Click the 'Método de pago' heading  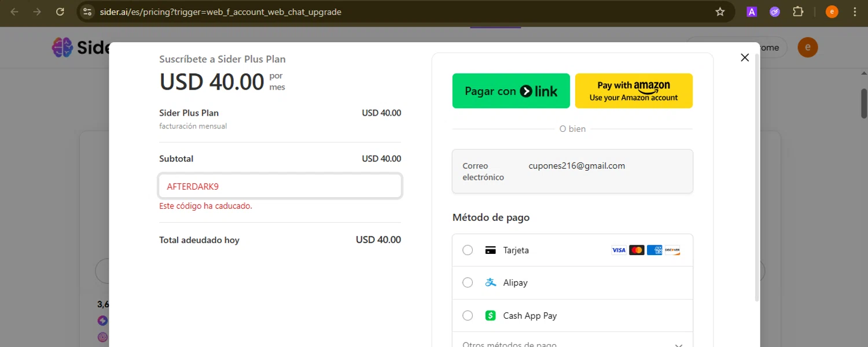tap(491, 217)
